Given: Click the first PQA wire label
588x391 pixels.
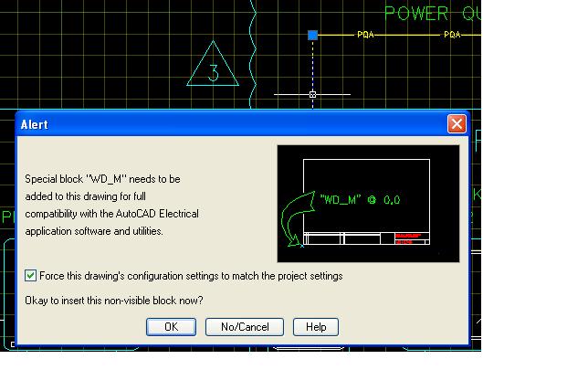Looking at the screenshot, I should pyautogui.click(x=365, y=35).
